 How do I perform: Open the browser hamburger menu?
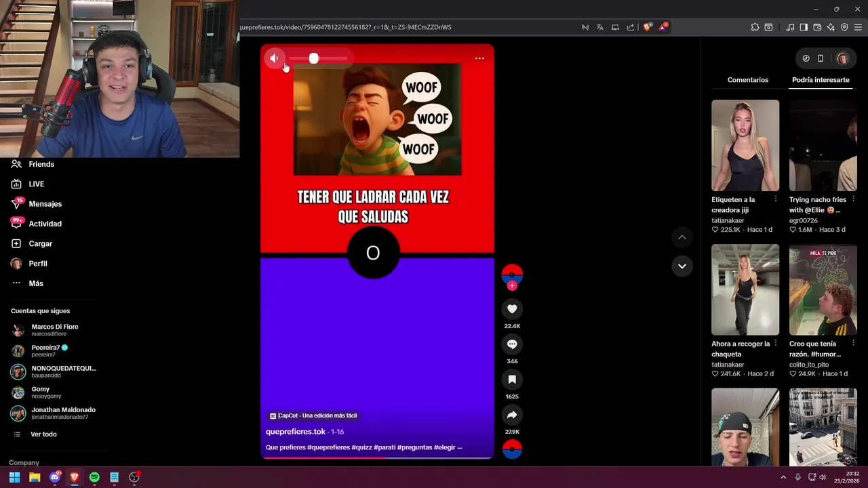(x=858, y=27)
